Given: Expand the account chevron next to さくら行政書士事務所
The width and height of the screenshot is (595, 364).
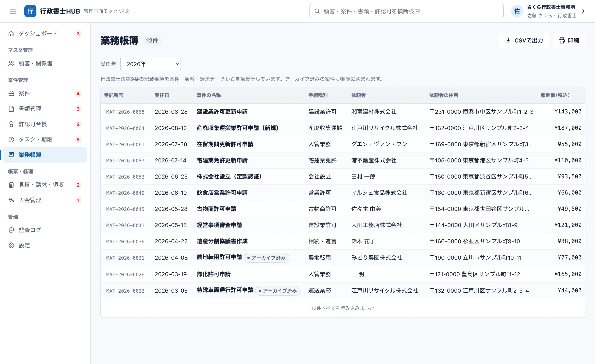Looking at the screenshot, I should click(x=583, y=11).
